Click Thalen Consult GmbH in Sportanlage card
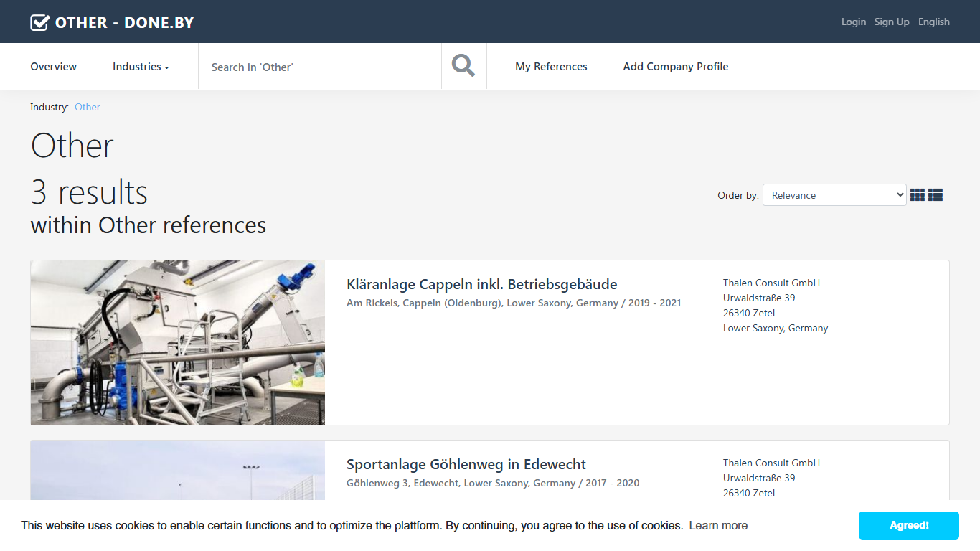The width and height of the screenshot is (980, 551). click(771, 463)
